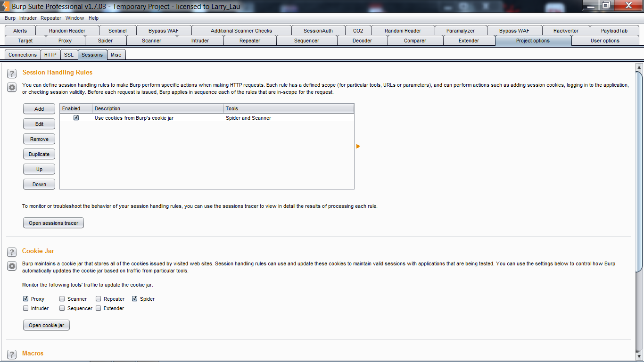The image size is (644, 362).
Task: Switch to the Connections sub-tab
Action: tap(23, 55)
